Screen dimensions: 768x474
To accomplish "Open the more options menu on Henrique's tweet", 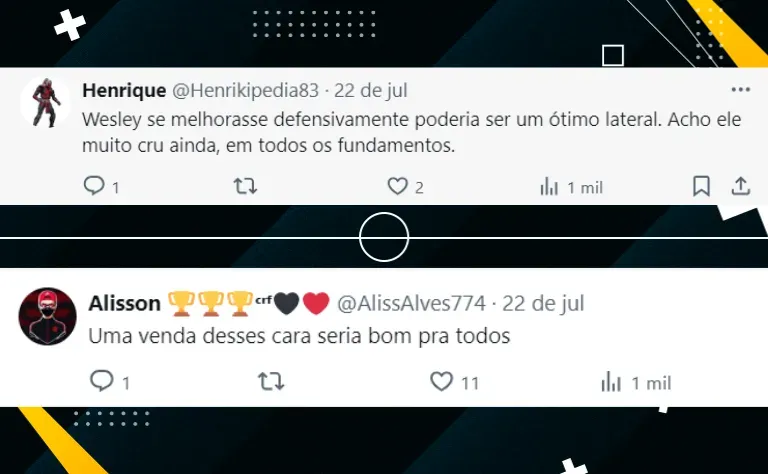I will [x=741, y=90].
